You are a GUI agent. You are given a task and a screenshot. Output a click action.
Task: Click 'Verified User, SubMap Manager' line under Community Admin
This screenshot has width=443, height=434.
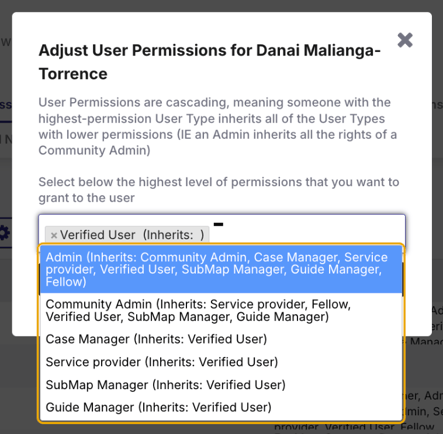click(187, 317)
